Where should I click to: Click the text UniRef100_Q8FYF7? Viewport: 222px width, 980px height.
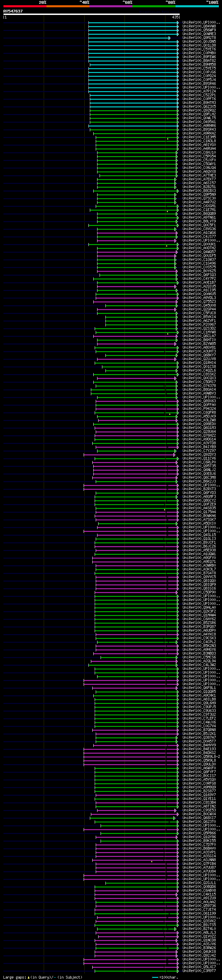(x=199, y=772)
